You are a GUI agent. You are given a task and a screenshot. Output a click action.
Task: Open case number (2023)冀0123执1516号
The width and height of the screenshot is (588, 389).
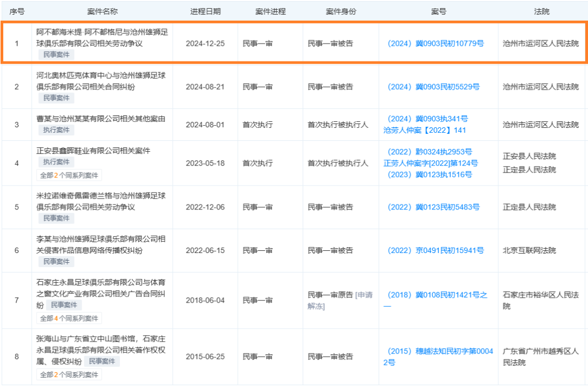pos(430,175)
